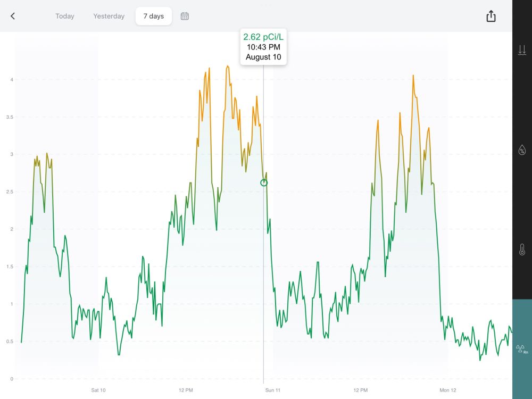Tap the Sun 11 x-axis label
This screenshot has height=399, width=532.
coord(273,390)
